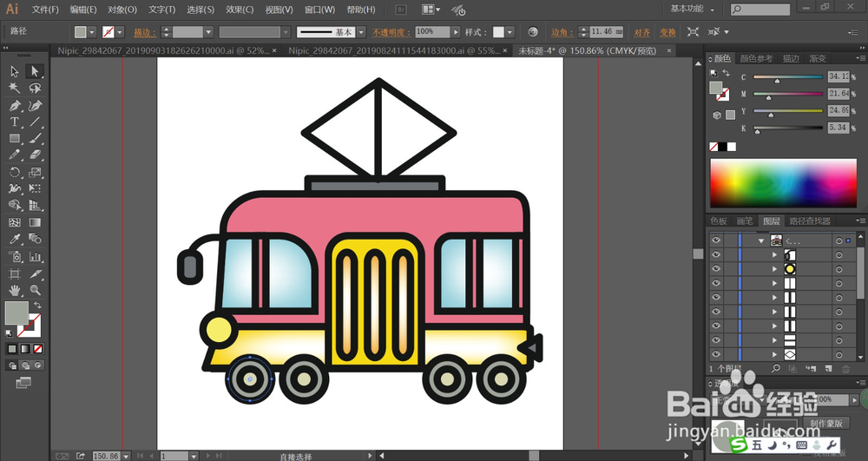
Task: Swap fill and stroke arrows in toolbox
Action: pos(37,305)
